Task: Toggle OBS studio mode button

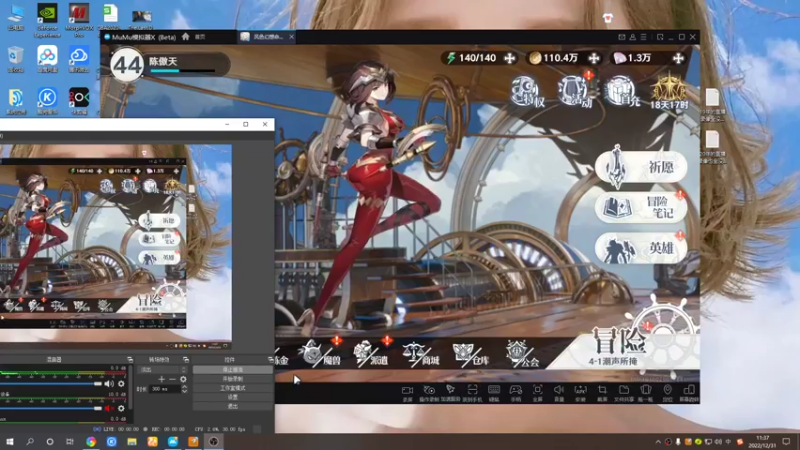Action: (233, 388)
